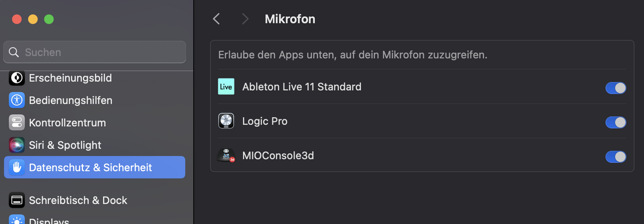Click the Kontrollzentrum sidebar icon

pyautogui.click(x=17, y=123)
